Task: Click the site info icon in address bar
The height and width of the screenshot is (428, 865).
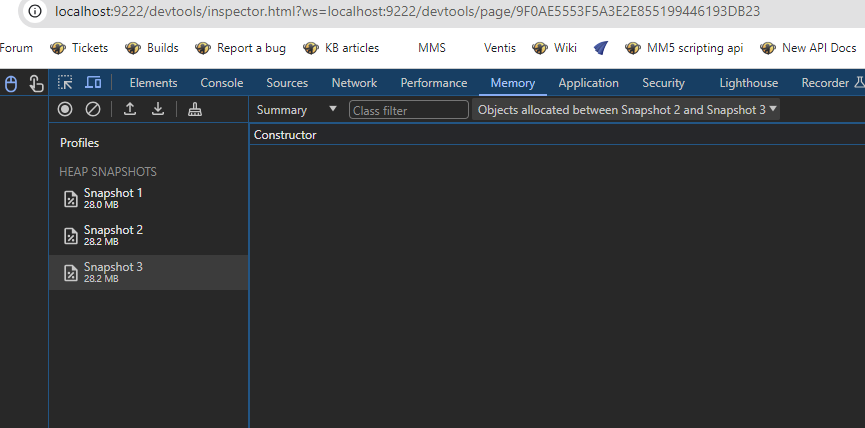Action: 34,12
